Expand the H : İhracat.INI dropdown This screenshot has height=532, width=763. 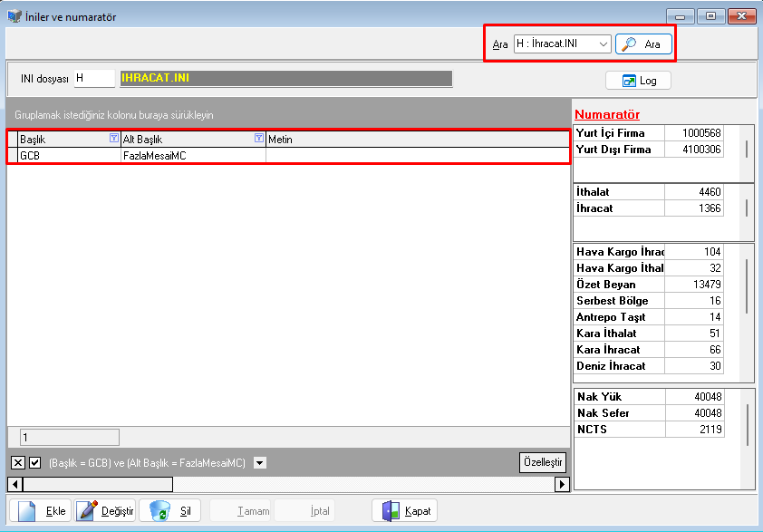[x=604, y=44]
